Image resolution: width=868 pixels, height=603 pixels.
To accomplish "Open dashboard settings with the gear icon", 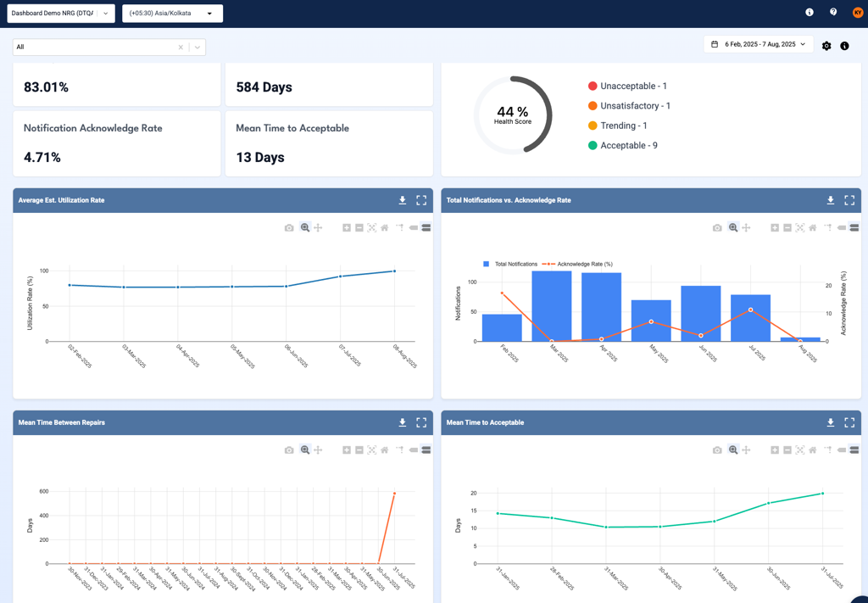I will 826,46.
